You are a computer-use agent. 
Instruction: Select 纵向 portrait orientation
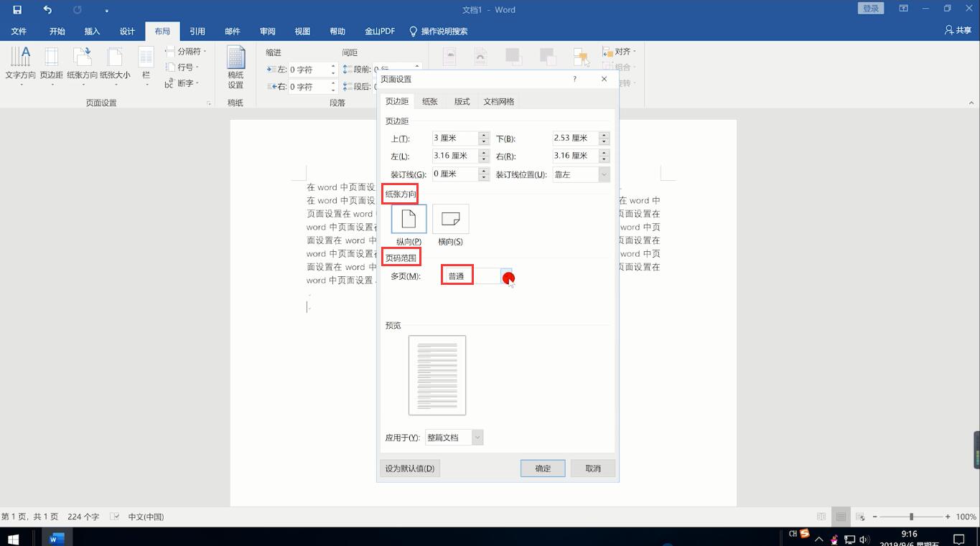409,219
